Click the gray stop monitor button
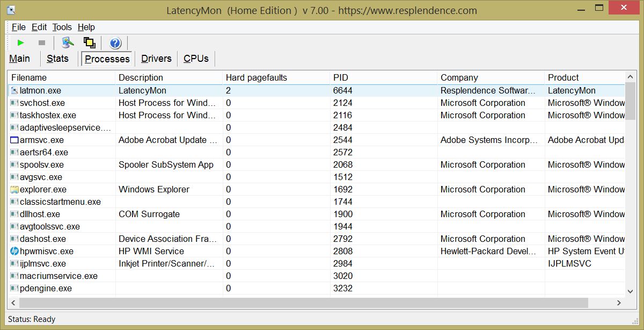Screen dimensions: 644x330 click(x=42, y=43)
